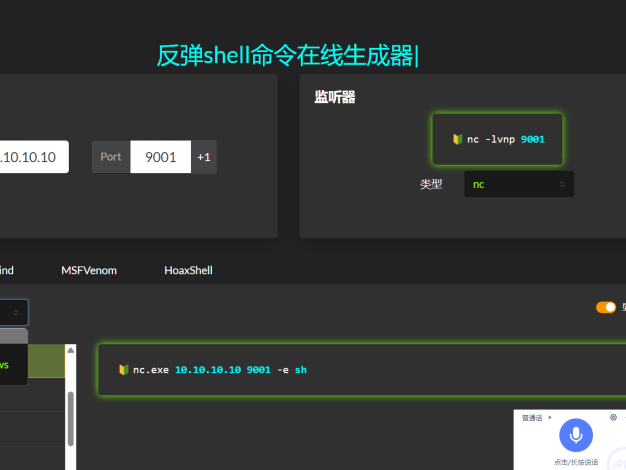The height and width of the screenshot is (470, 626).
Task: Switch to the HoaxShell tab
Action: point(188,270)
